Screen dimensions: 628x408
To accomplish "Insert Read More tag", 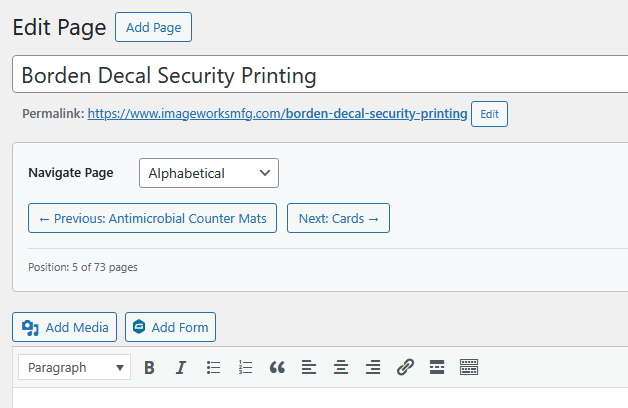I will [437, 367].
